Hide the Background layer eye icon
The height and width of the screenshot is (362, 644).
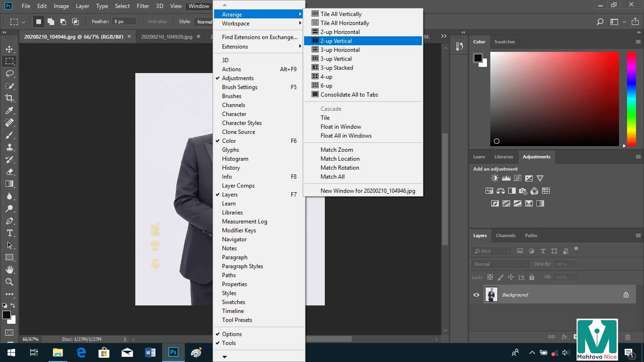coord(476,295)
